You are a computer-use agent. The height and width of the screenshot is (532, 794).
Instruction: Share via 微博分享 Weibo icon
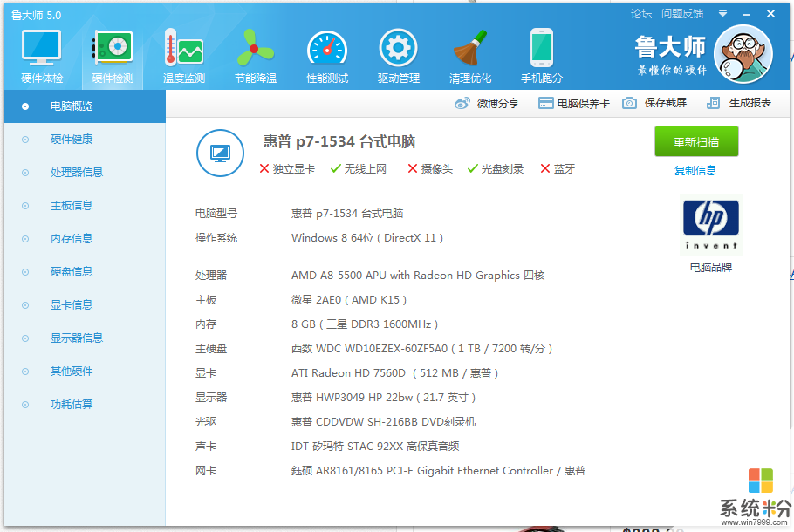[487, 103]
